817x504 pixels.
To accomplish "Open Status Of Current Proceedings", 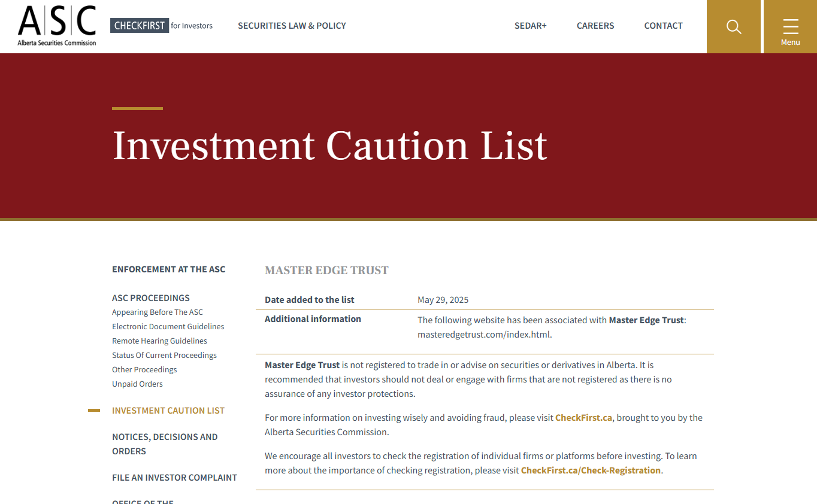I will 164,356.
